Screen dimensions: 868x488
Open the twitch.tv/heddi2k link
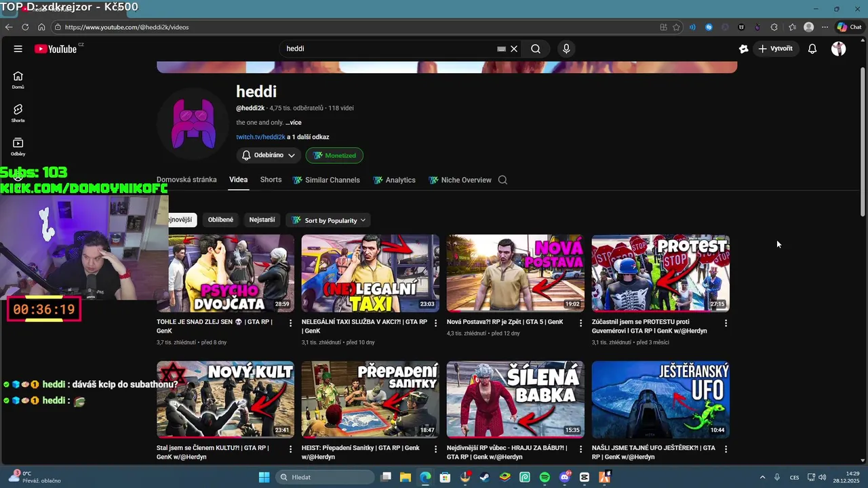click(x=260, y=137)
